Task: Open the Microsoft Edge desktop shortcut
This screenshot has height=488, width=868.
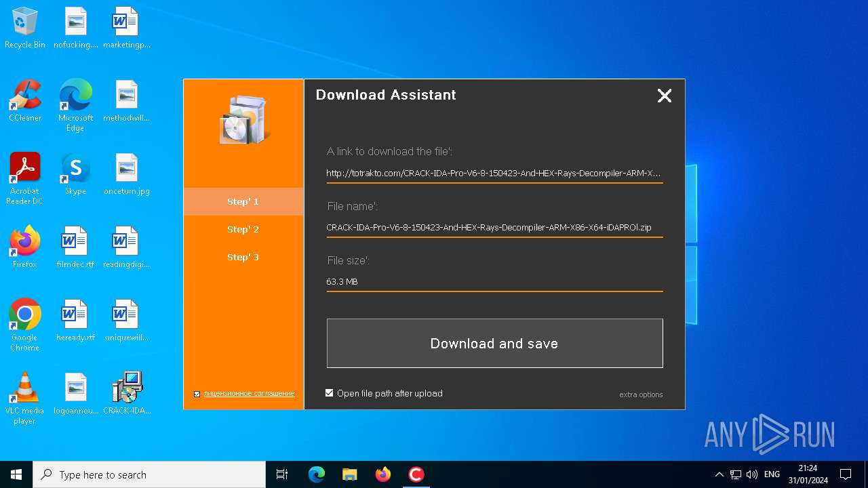Action: (76, 106)
